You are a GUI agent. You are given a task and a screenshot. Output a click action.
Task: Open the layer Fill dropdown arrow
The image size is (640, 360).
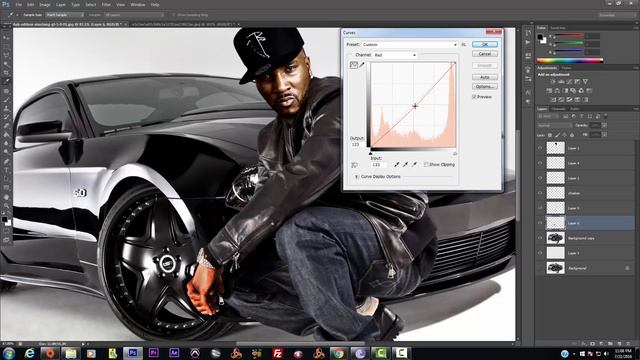[604, 135]
